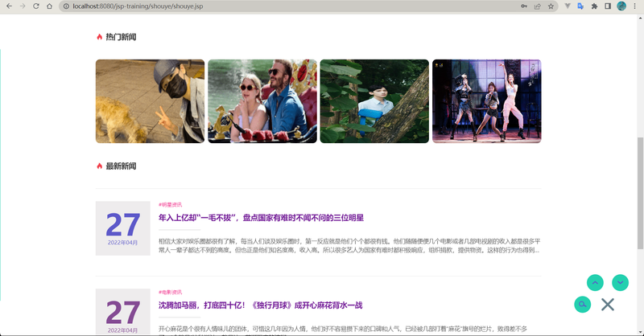The width and height of the screenshot is (644, 336).
Task: Toggle the browser side panel
Action: pos(608,6)
